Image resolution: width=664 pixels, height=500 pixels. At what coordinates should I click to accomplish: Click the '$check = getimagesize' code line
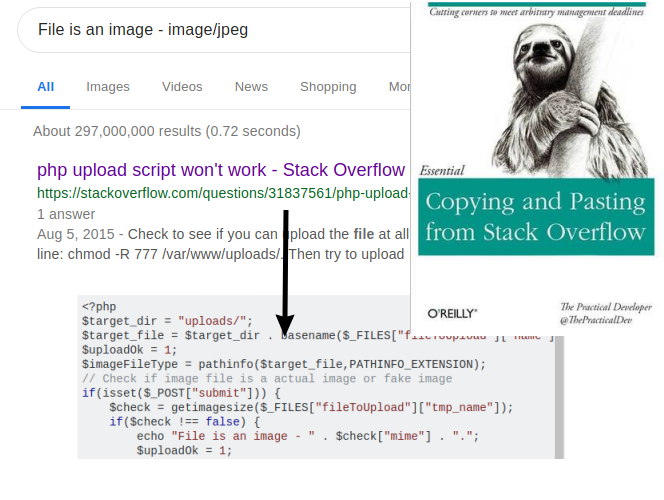click(311, 407)
